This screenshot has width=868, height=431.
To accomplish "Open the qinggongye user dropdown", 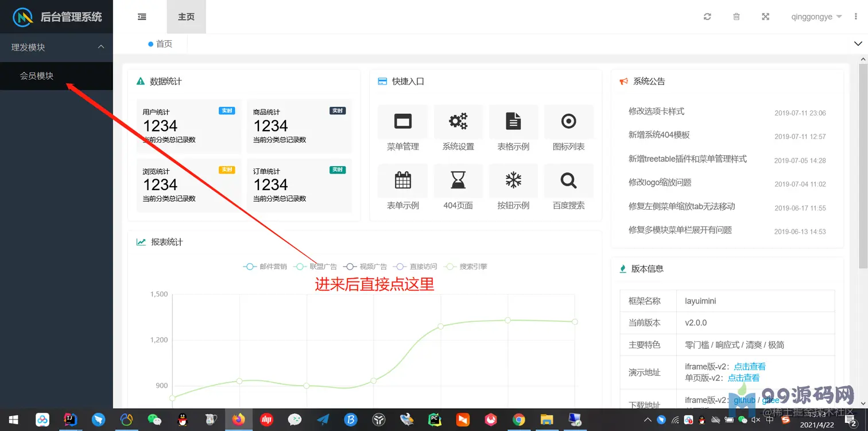I will click(x=816, y=17).
